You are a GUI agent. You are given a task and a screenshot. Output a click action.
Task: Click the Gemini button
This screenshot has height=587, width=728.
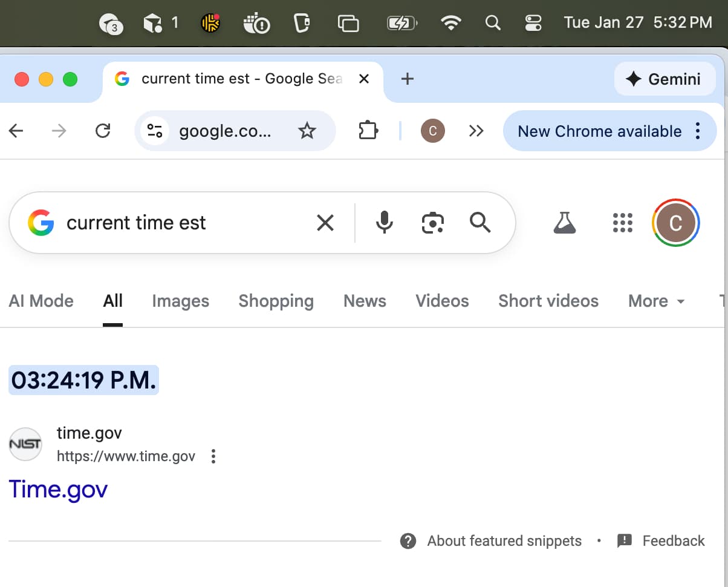(x=665, y=79)
